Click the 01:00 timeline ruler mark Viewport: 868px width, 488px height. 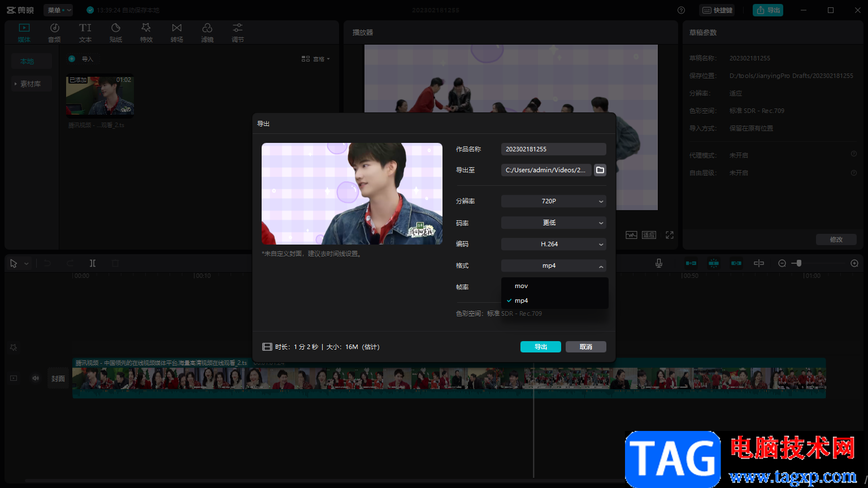pos(813,276)
